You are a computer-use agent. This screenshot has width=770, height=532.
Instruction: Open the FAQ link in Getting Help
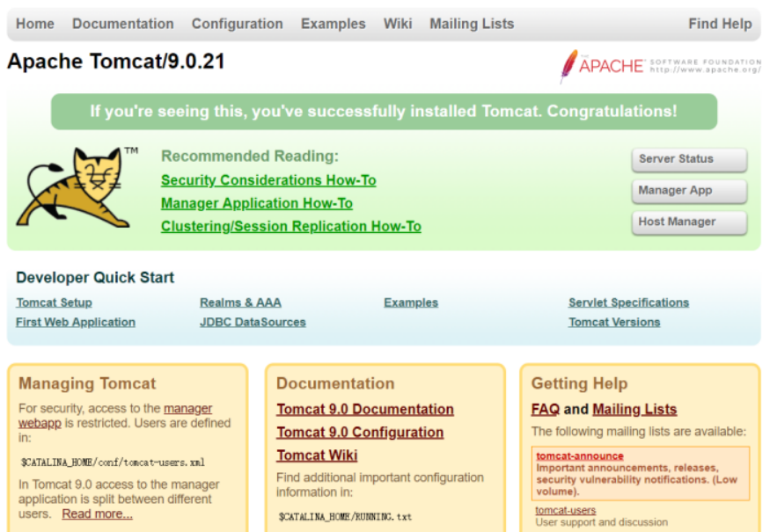point(546,409)
